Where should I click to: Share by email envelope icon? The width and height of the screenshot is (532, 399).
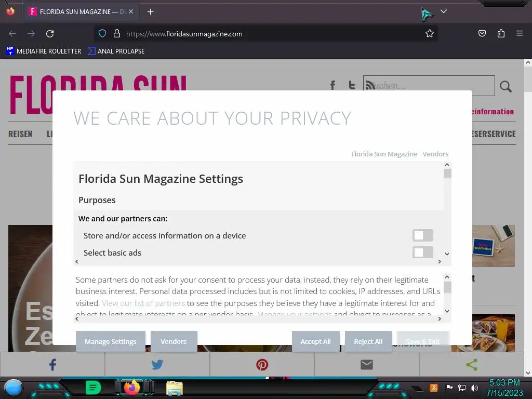pos(367,365)
